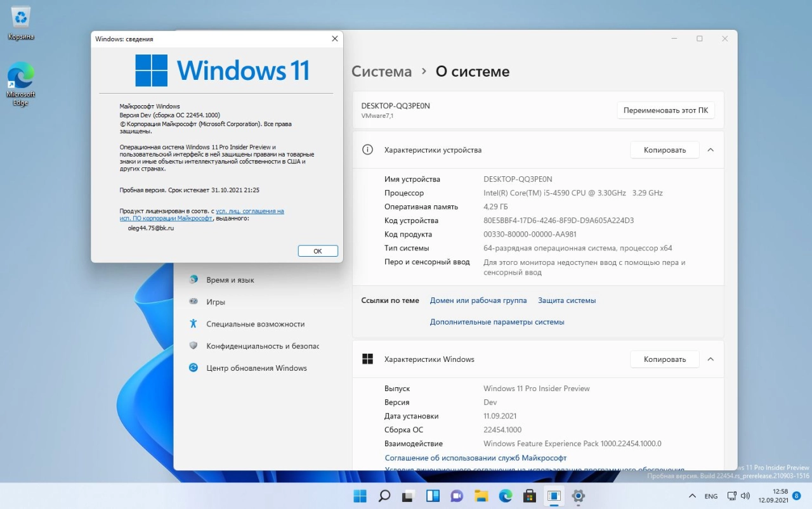Screen dimensions: 812x509
Task: Click the Время и язык globe icon
Action: (193, 280)
